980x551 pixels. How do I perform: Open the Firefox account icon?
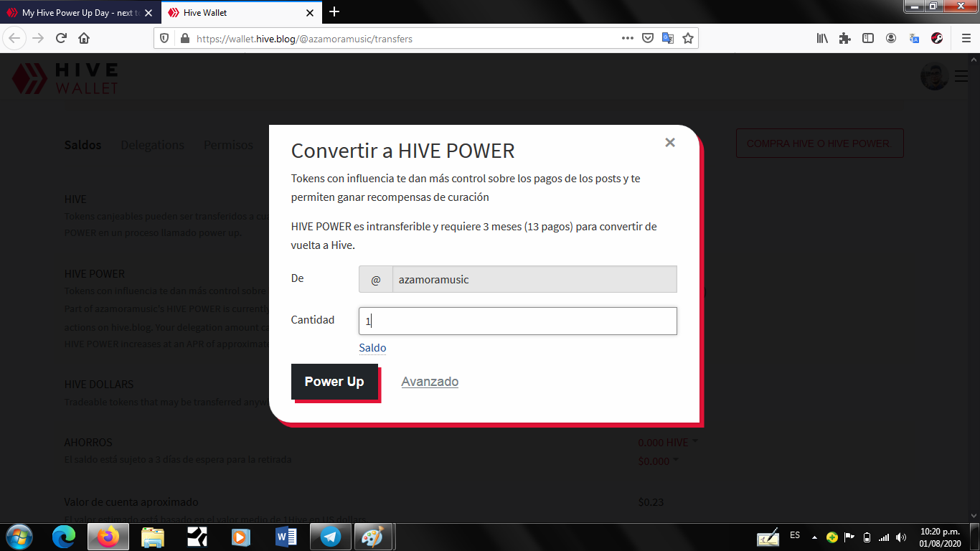pyautogui.click(x=891, y=39)
